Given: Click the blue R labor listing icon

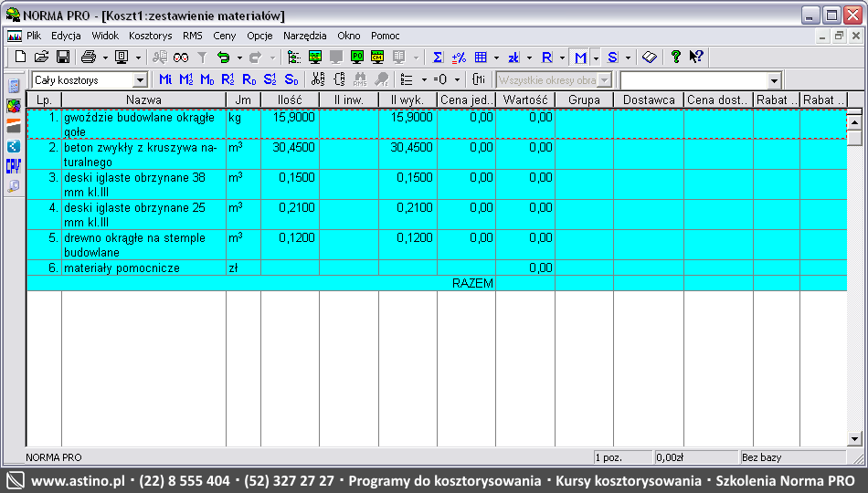Looking at the screenshot, I should (x=547, y=57).
